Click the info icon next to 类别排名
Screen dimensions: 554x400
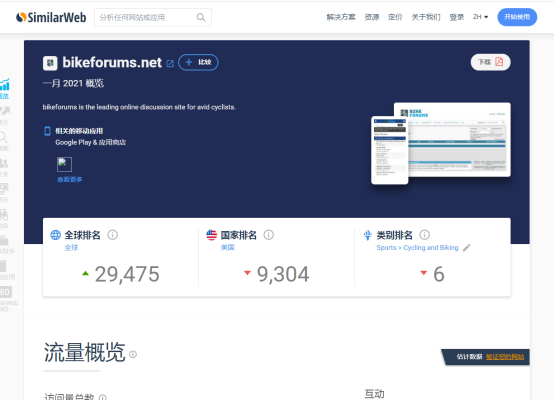(x=424, y=235)
